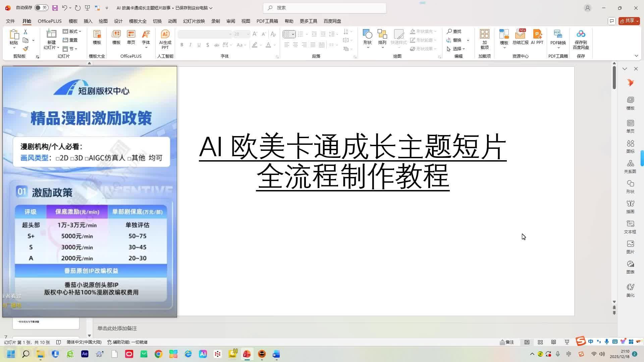The height and width of the screenshot is (362, 644).
Task: Toggle the 自动保存 switch
Action: [41, 8]
